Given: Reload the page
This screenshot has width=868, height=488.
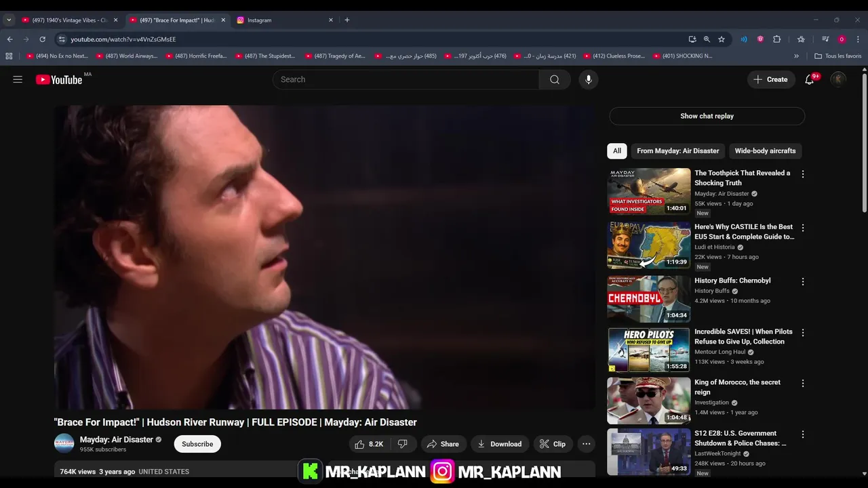Looking at the screenshot, I should tap(42, 39).
